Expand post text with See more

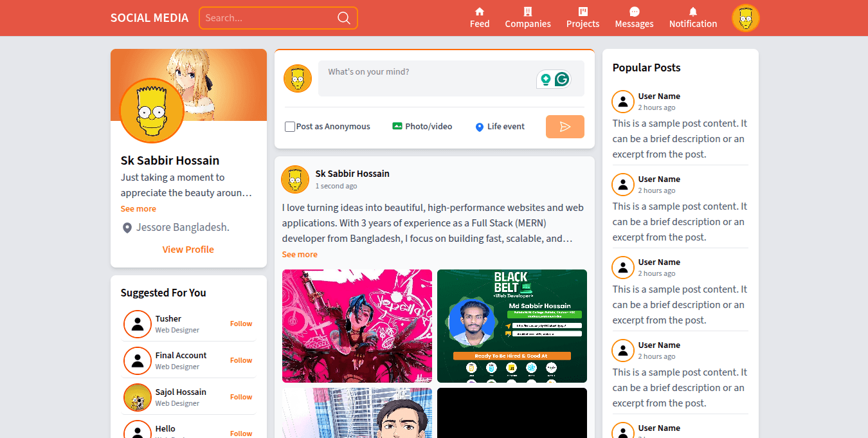coord(300,255)
